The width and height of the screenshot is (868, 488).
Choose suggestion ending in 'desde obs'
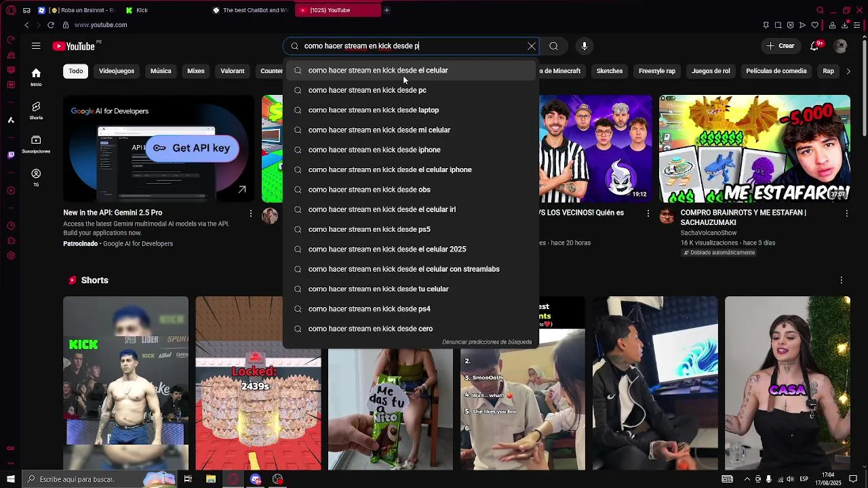point(410,190)
